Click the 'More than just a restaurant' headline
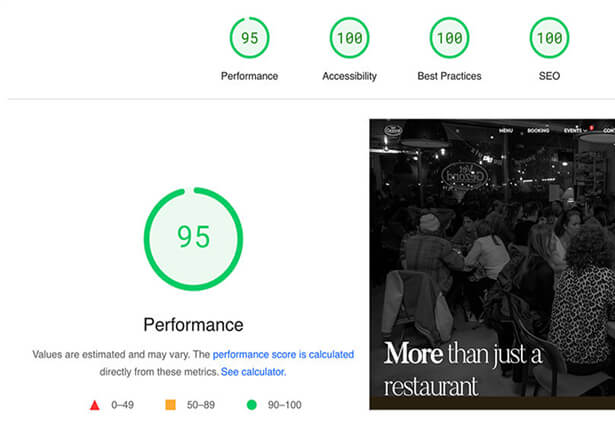Viewport: 615px width, 429px height. tap(463, 370)
